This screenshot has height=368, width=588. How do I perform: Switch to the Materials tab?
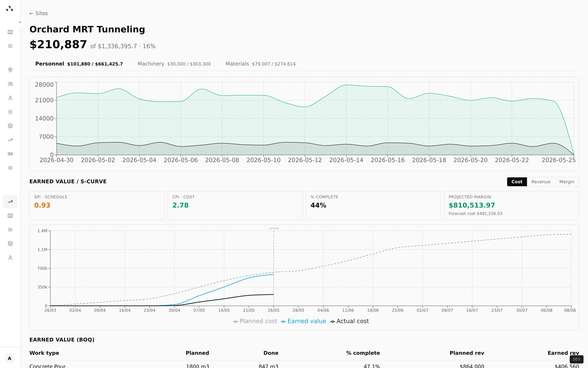[x=260, y=64]
